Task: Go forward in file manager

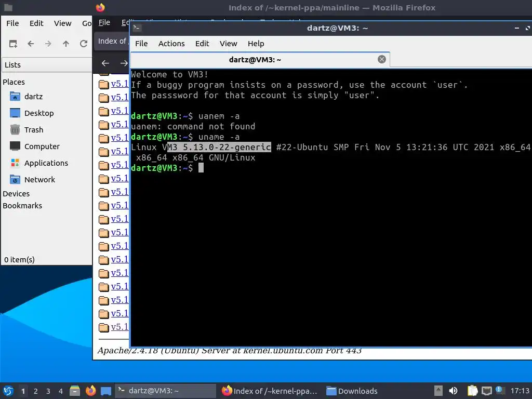Action: (48, 44)
